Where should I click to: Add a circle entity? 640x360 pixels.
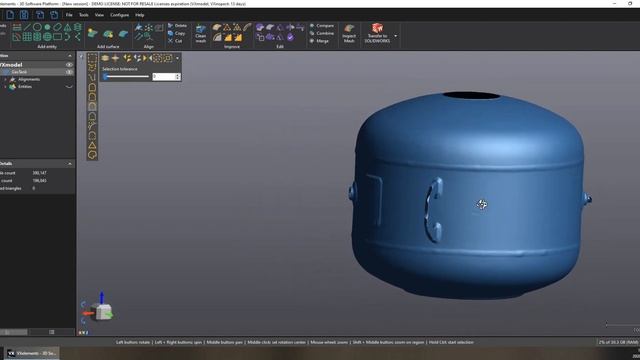pos(37,27)
